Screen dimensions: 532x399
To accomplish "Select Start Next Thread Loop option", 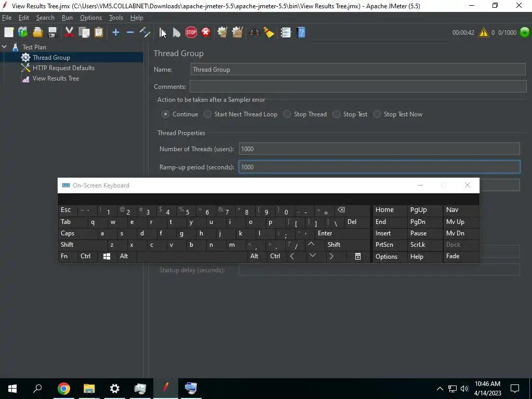I will pyautogui.click(x=207, y=114).
